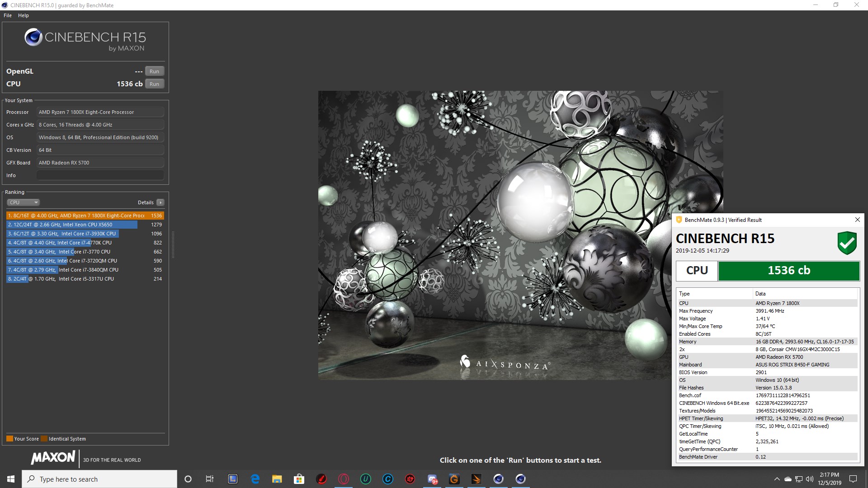Open OneDrive cloud tray icon

[x=788, y=479]
